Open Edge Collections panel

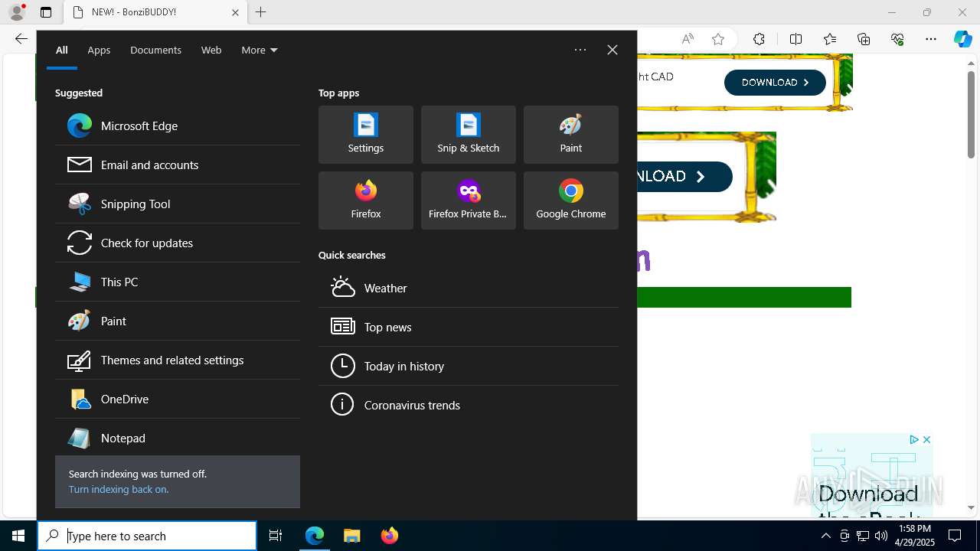point(864,39)
